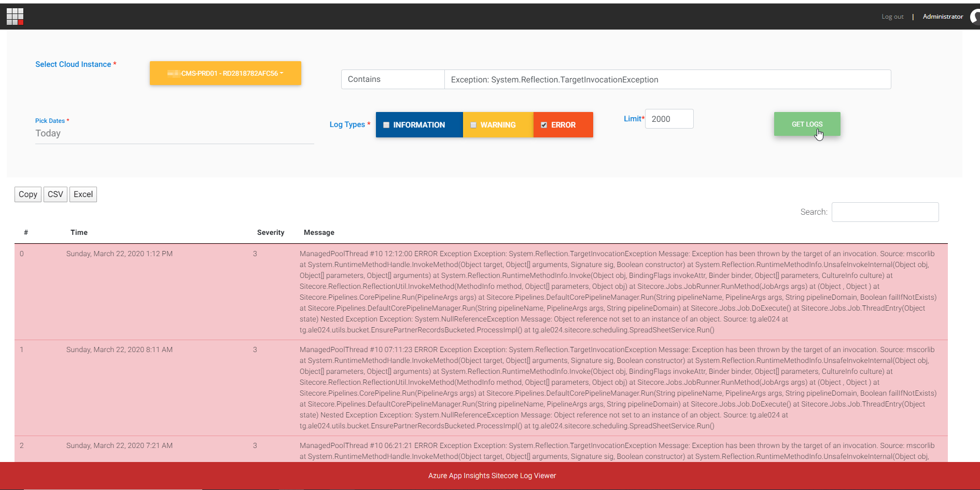Screen dimensions: 980x490
Task: Expand the CMS-PRD01 cloud instance dropdown
Action: click(225, 73)
